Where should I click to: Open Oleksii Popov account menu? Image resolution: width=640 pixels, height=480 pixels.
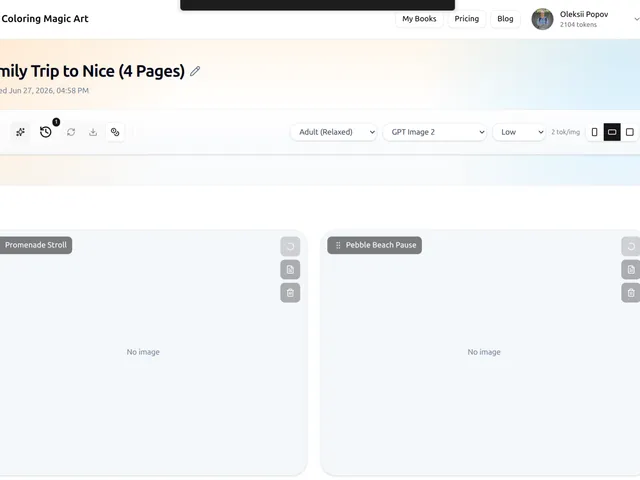coord(584,19)
